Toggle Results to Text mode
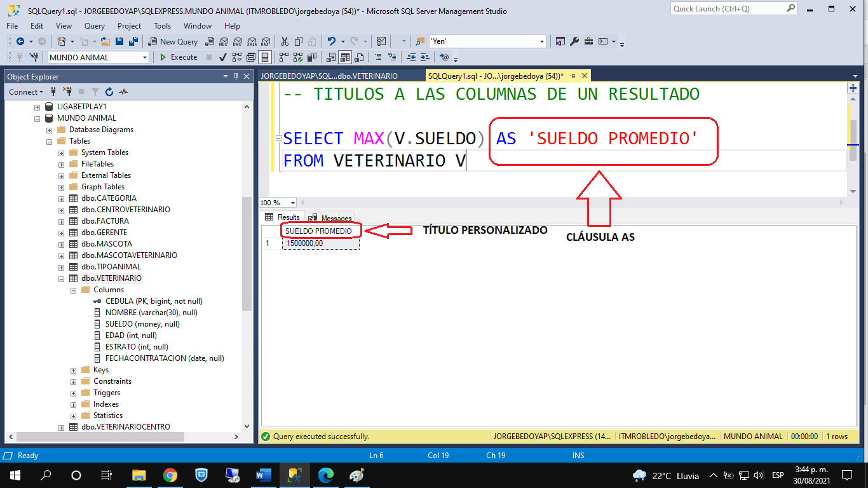Viewport: 868px width, 488px height. (x=331, y=57)
